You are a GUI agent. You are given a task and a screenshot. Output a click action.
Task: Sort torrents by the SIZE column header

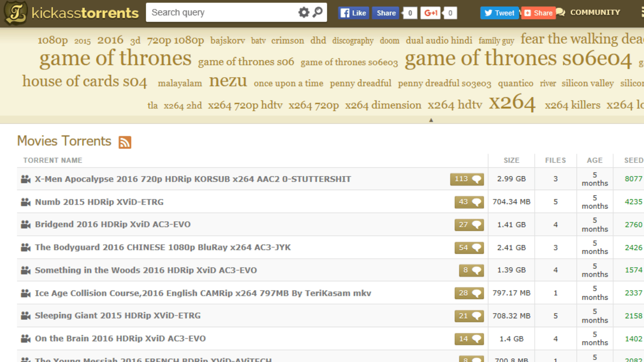click(x=511, y=160)
